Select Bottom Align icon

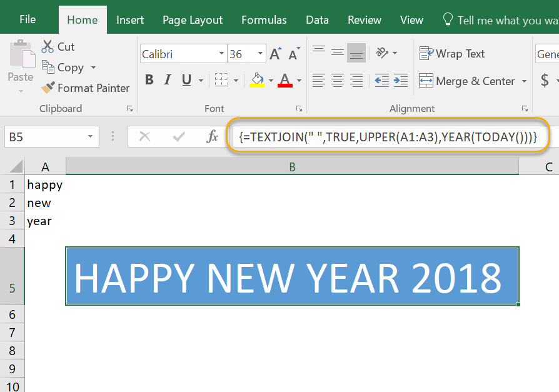pos(356,53)
